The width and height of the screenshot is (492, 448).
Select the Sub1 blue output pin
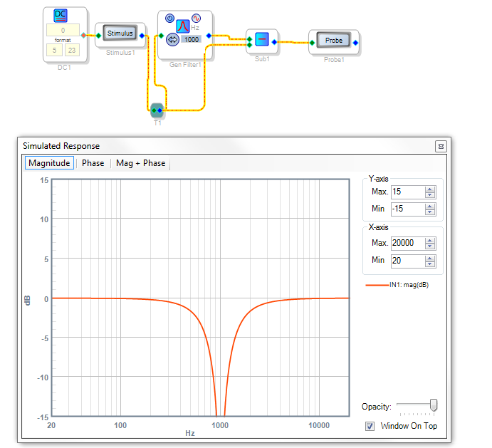(x=274, y=42)
